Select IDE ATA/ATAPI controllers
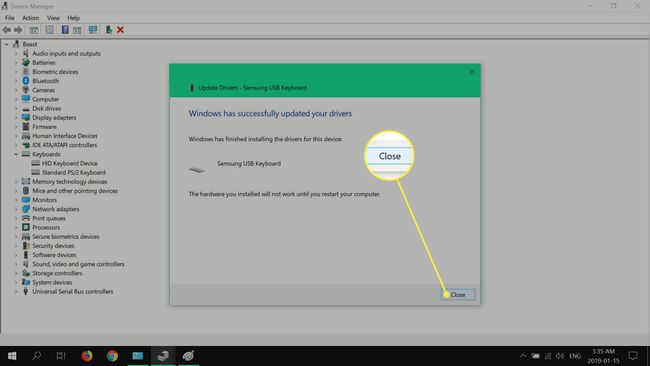The height and width of the screenshot is (366, 650). point(64,145)
